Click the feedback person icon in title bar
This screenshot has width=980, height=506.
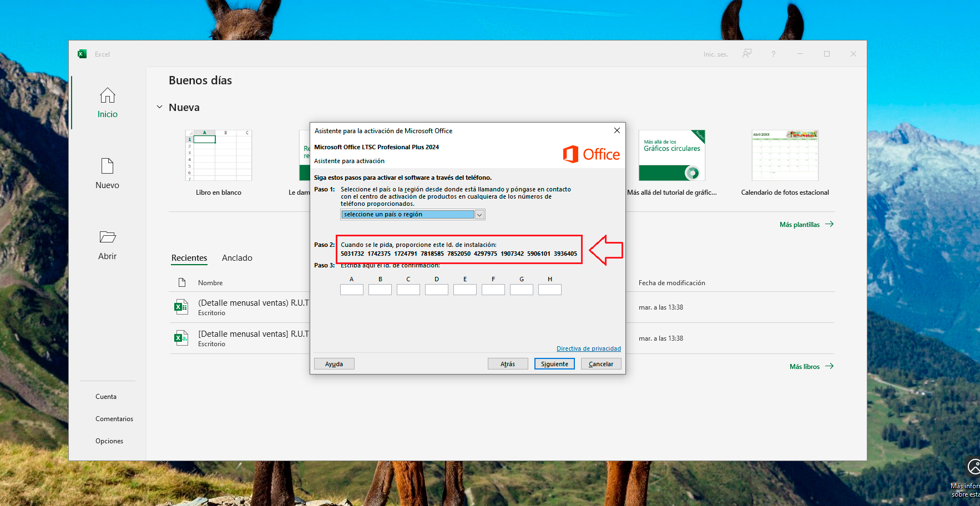[x=747, y=54]
